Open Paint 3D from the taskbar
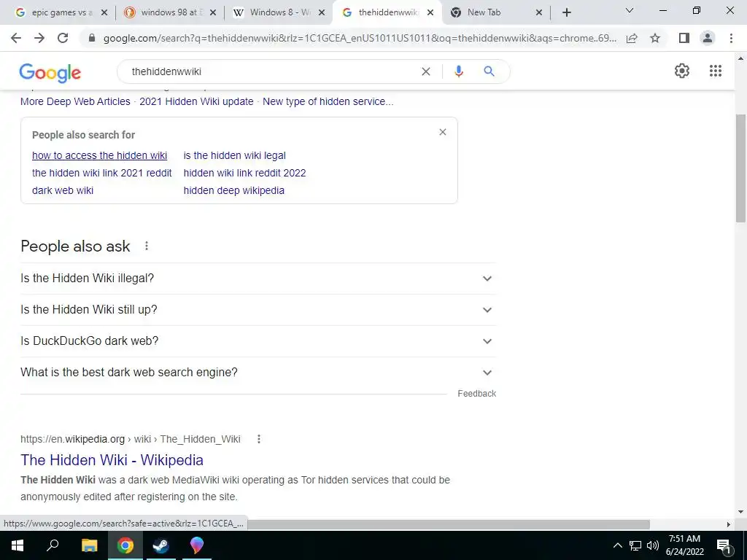The height and width of the screenshot is (560, 747). point(196,545)
